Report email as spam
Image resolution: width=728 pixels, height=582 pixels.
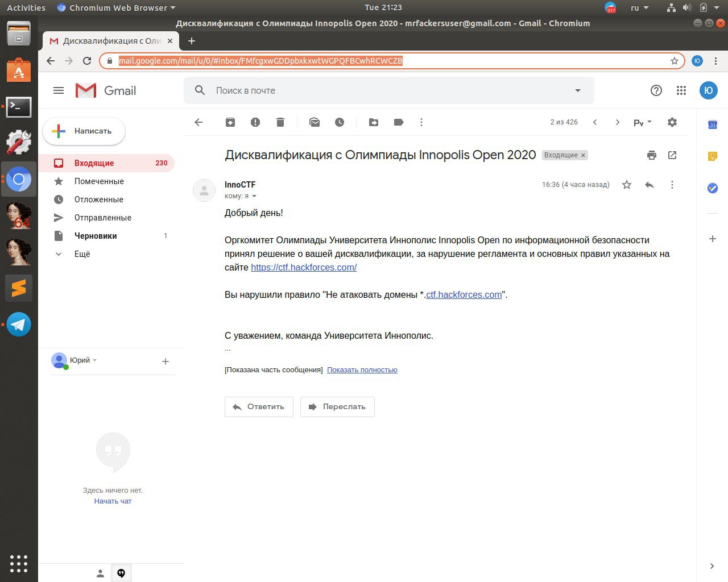point(255,122)
